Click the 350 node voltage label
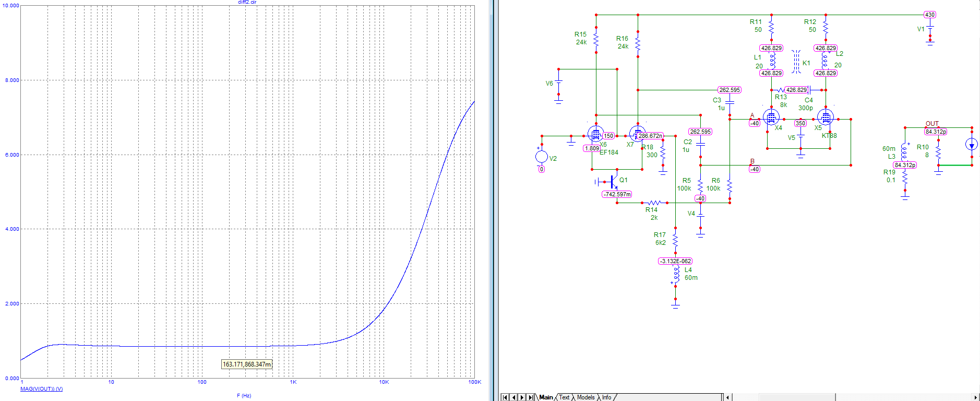 pos(800,123)
